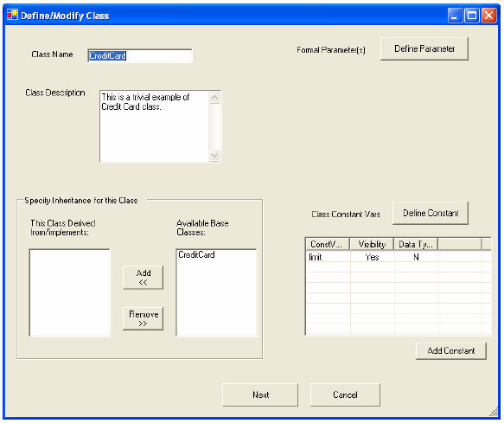504x423 pixels.
Task: Click the Define Parameter button
Action: tap(424, 49)
